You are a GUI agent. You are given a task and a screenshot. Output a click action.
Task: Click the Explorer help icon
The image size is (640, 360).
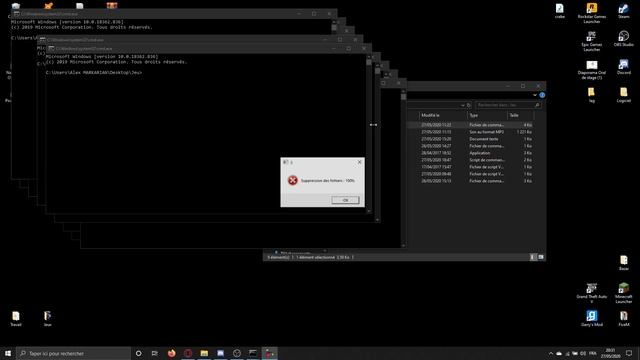(x=542, y=95)
